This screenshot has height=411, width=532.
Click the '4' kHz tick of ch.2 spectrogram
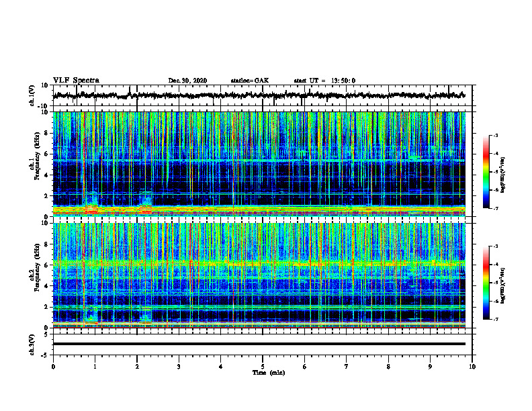[48, 286]
